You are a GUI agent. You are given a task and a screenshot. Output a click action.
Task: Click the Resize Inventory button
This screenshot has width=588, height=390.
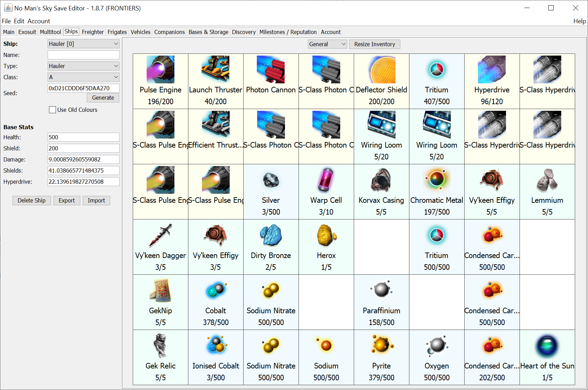(375, 44)
